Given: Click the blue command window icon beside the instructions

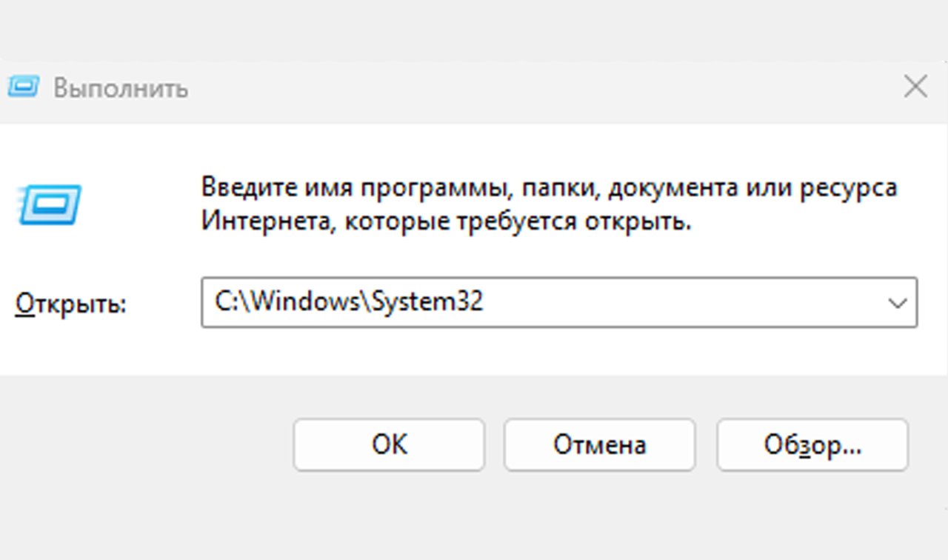Looking at the screenshot, I should [x=50, y=205].
